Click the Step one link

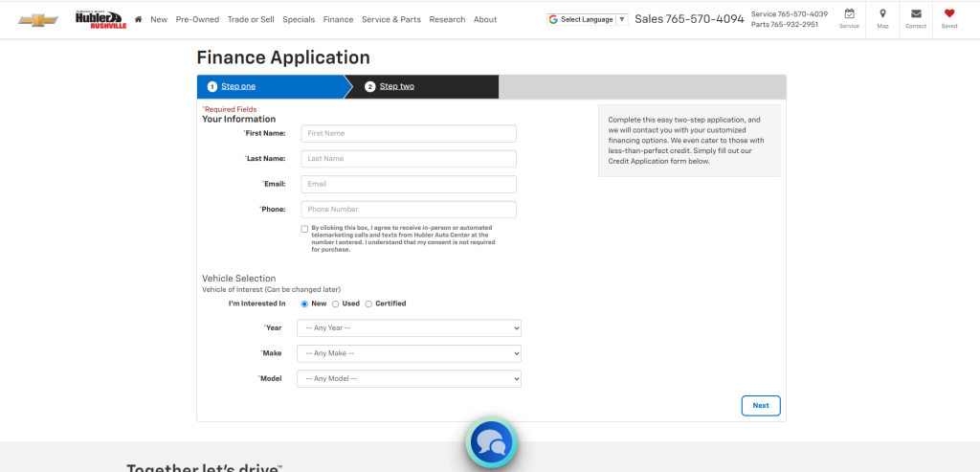(x=238, y=86)
